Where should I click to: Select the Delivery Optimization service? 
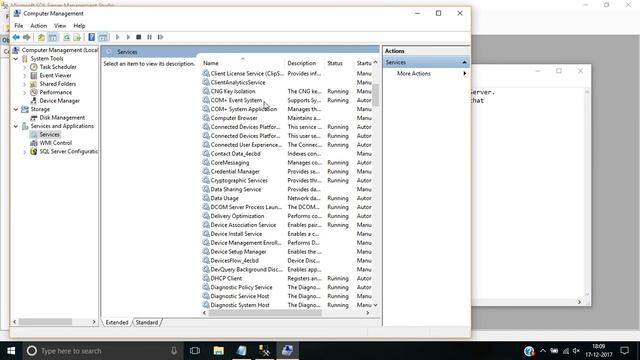tap(237, 216)
